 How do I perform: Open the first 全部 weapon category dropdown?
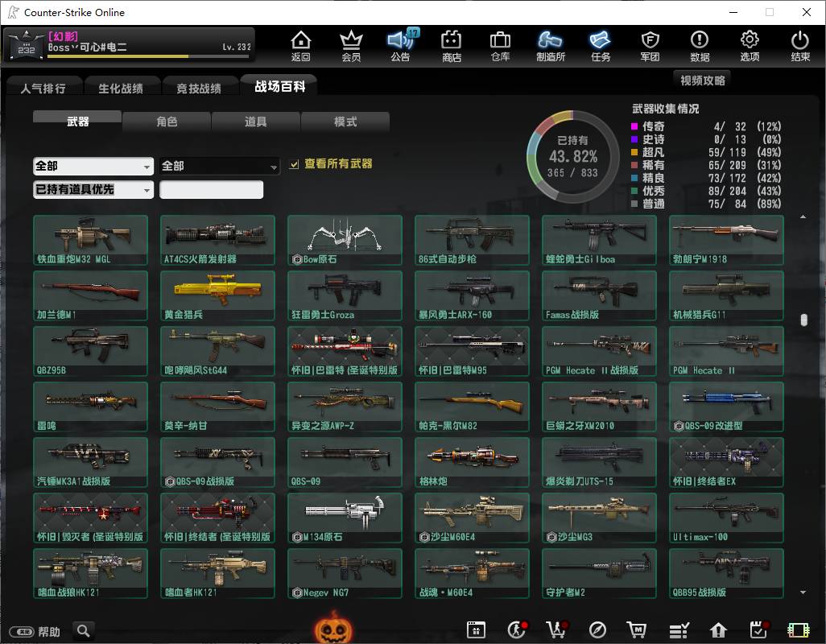tap(93, 167)
